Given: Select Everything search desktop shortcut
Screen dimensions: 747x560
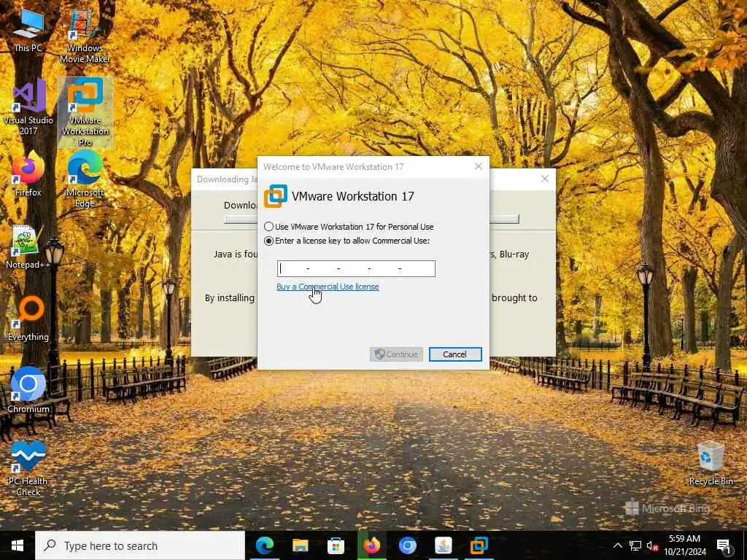Looking at the screenshot, I should coord(28,319).
